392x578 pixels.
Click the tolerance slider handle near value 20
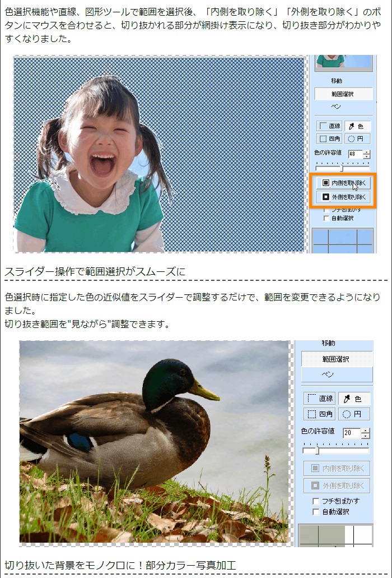point(317,450)
